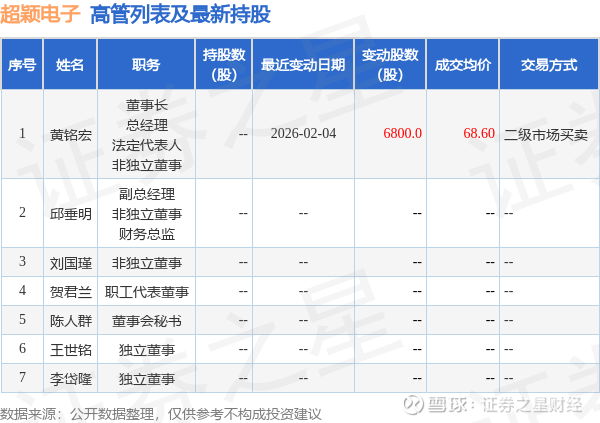Click serial number 2 cell
Image resolution: width=600 pixels, height=423 pixels.
point(22,212)
